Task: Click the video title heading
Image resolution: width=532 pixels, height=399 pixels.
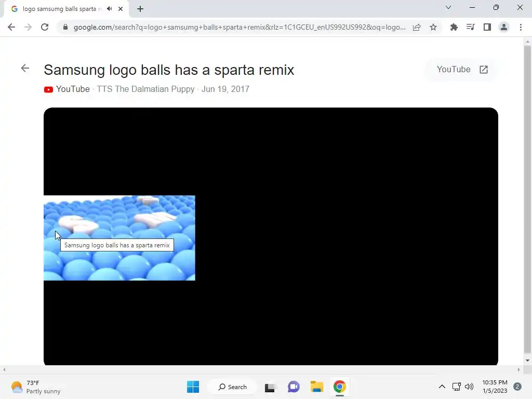Action: point(169,70)
